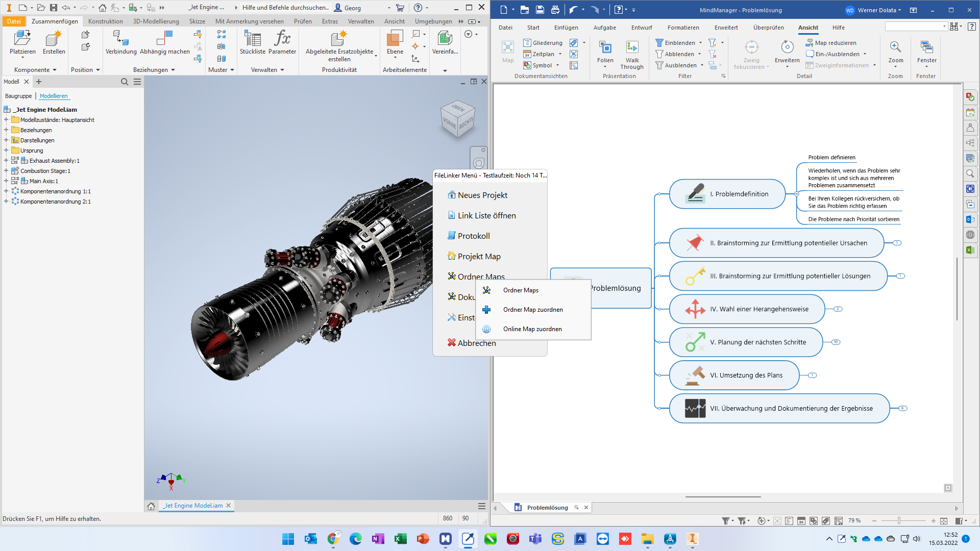Collapse I. Problemdefinition subtopics
This screenshot has height=551, width=980.
pos(796,194)
